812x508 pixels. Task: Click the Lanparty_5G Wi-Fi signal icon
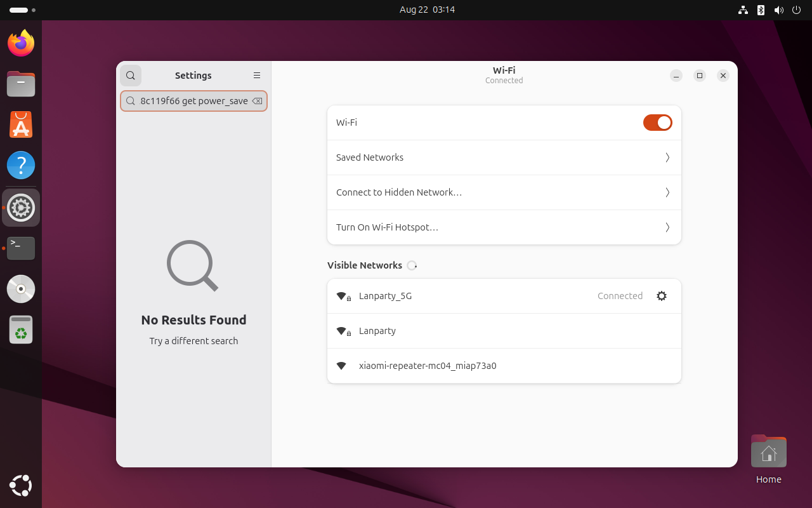(343, 296)
